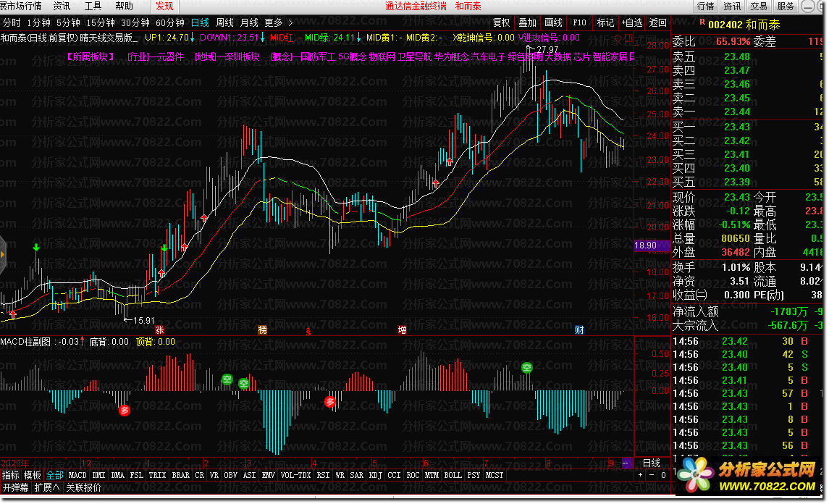Select CCI indicator
This screenshot has height=504, width=829.
pos(394,476)
